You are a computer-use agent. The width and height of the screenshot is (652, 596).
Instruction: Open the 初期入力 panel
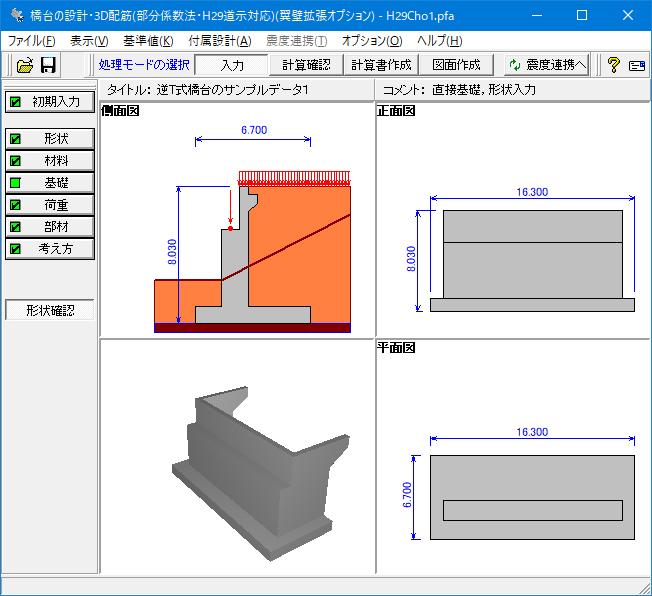pos(50,102)
